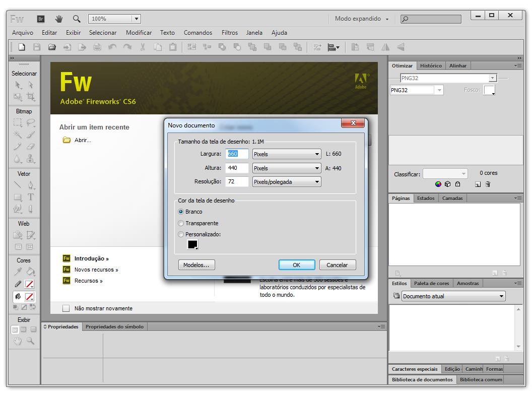This screenshot has width=532, height=396.
Task: Select the Pen tool
Action: click(31, 185)
